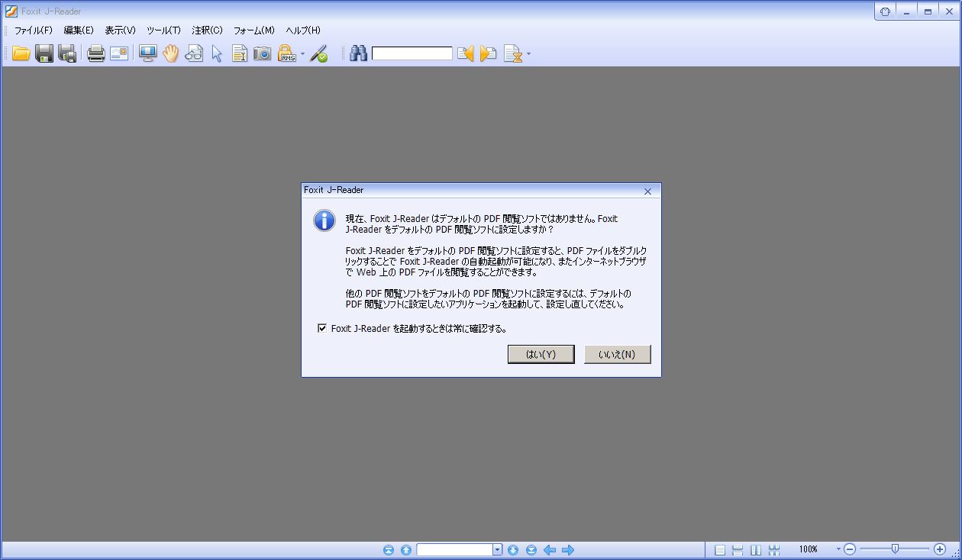Click the はい(Y) button
Image resolution: width=962 pixels, height=560 pixels.
pos(541,354)
